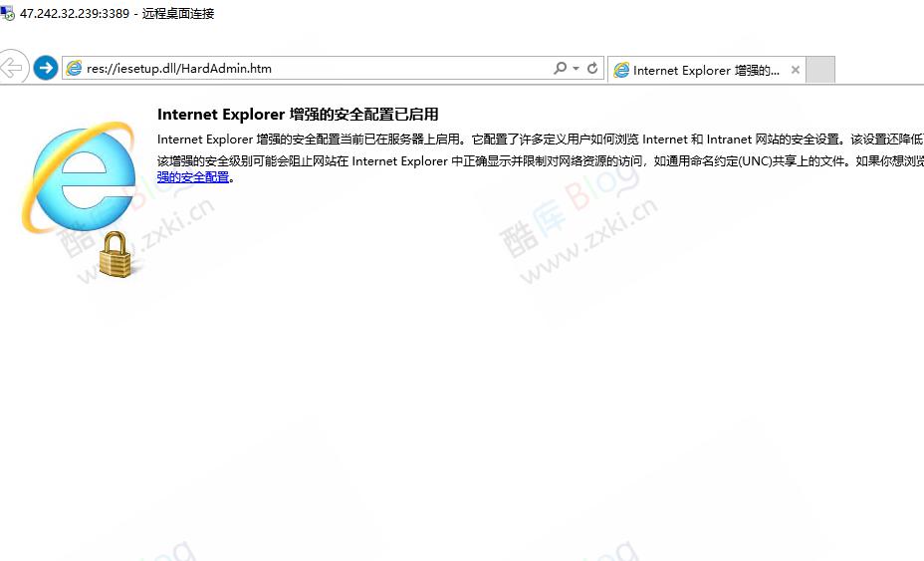Viewport: 924px width, 561px height.
Task: Select the Internet Explorer 增强的... tab
Action: (x=706, y=70)
